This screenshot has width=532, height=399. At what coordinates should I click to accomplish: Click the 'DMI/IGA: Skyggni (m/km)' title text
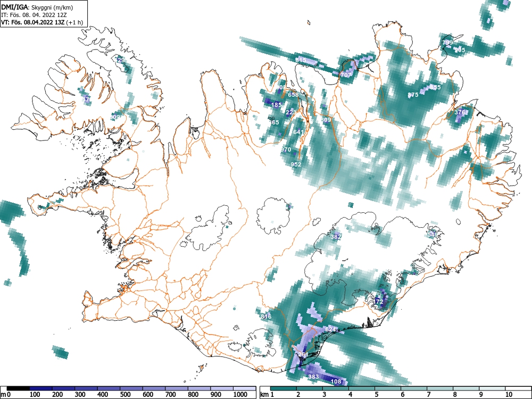pyautogui.click(x=37, y=7)
